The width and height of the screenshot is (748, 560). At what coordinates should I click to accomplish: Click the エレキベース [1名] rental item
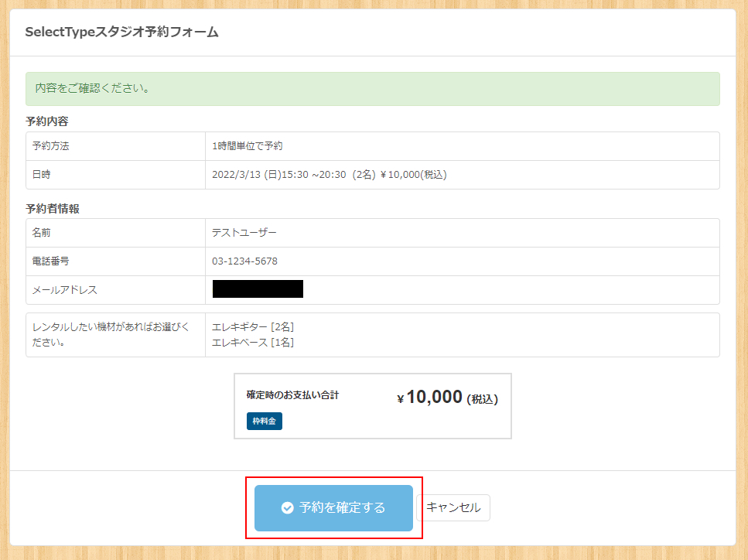point(252,342)
